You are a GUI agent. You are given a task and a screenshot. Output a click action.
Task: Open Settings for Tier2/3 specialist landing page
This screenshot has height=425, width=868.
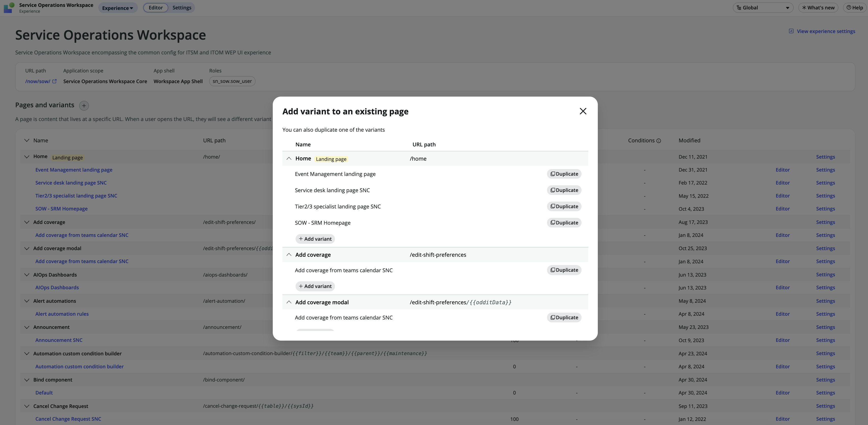825,196
